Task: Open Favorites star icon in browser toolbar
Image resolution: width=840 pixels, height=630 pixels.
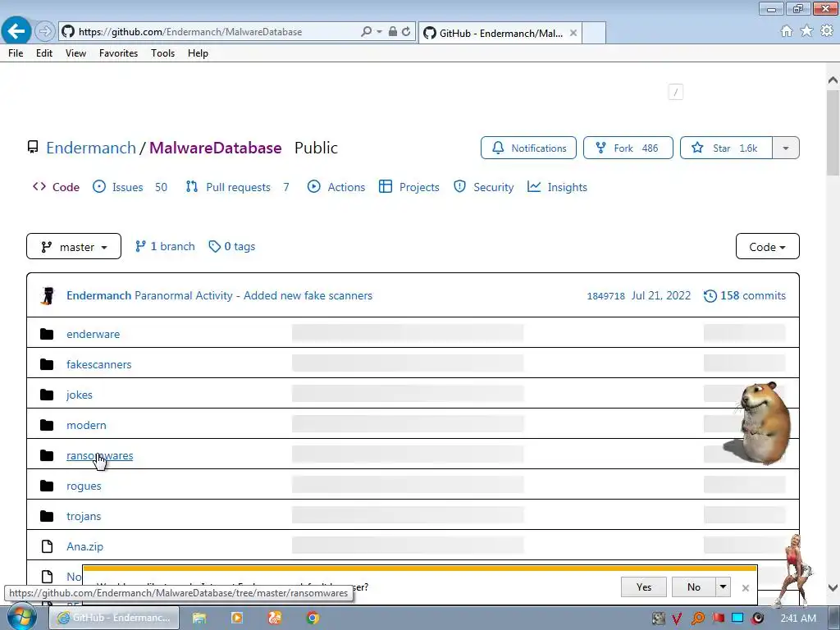Action: tap(806, 31)
